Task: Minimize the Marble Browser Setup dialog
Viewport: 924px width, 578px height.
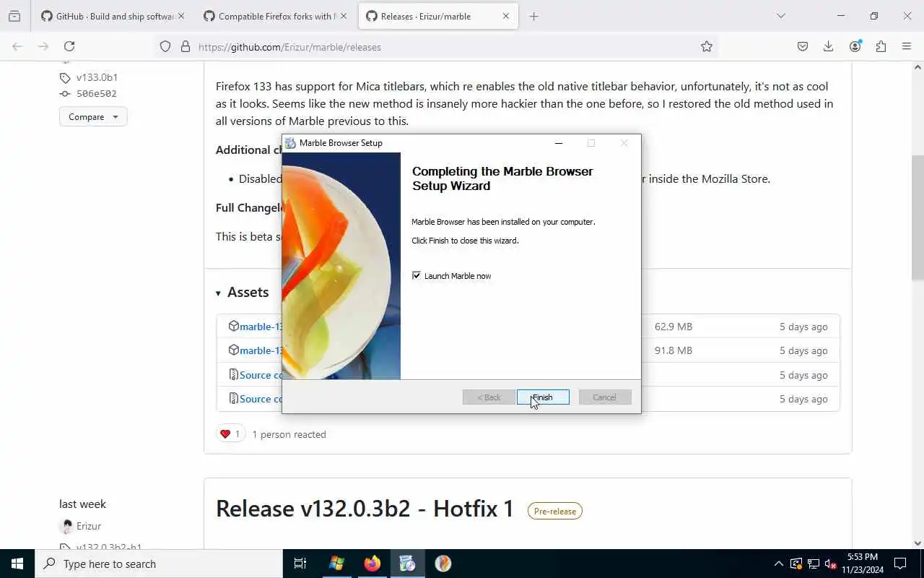Action: pyautogui.click(x=558, y=143)
